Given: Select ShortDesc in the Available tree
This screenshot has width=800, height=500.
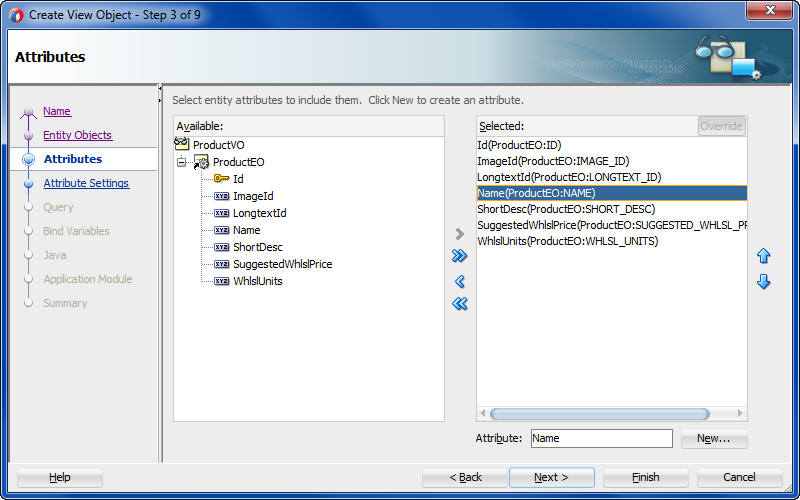Looking at the screenshot, I should click(x=258, y=247).
